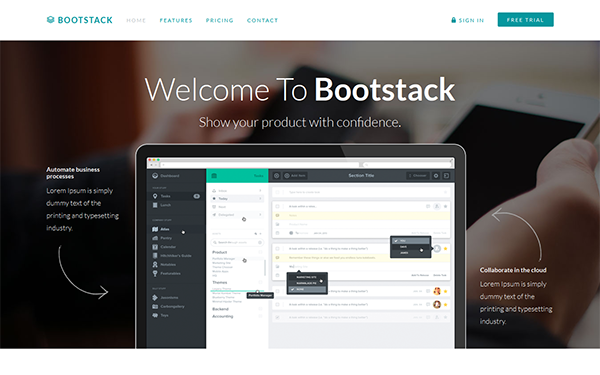Open Pantry in the mockup sidebar
This screenshot has width=600, height=375.
point(162,238)
